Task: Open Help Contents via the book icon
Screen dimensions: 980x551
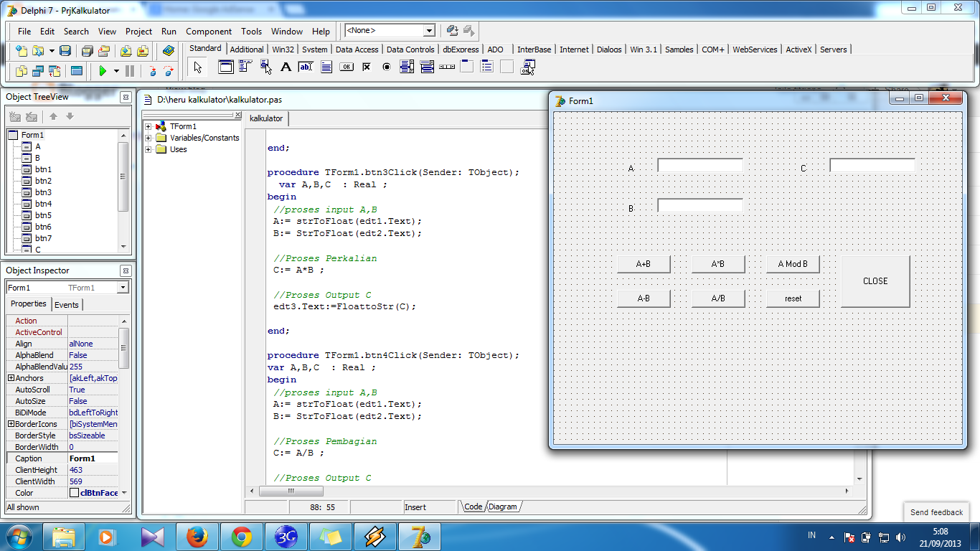Action: [169, 51]
